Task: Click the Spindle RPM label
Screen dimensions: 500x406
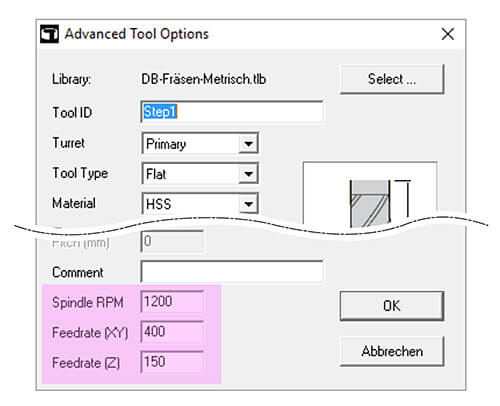Action: point(88,303)
